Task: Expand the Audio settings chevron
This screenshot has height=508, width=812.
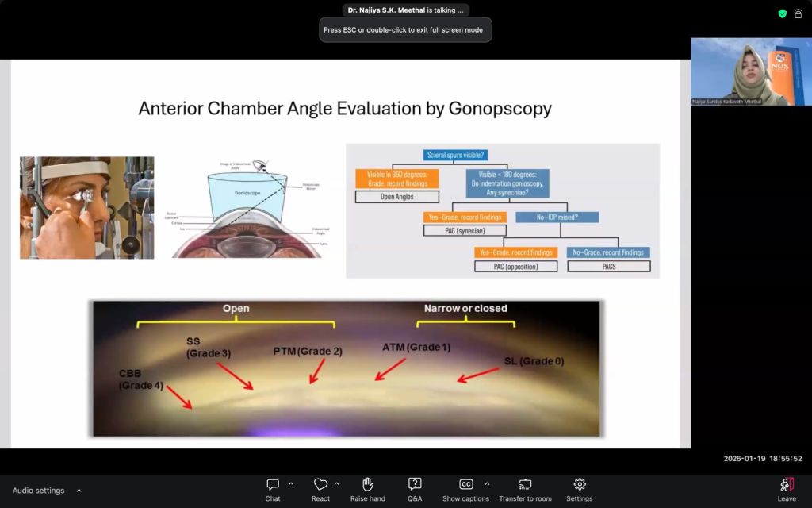Action: point(79,491)
